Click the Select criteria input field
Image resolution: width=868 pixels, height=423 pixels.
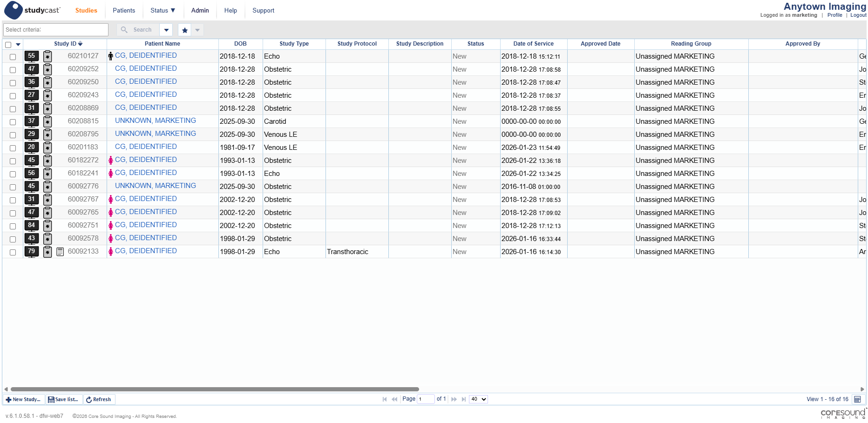point(56,30)
